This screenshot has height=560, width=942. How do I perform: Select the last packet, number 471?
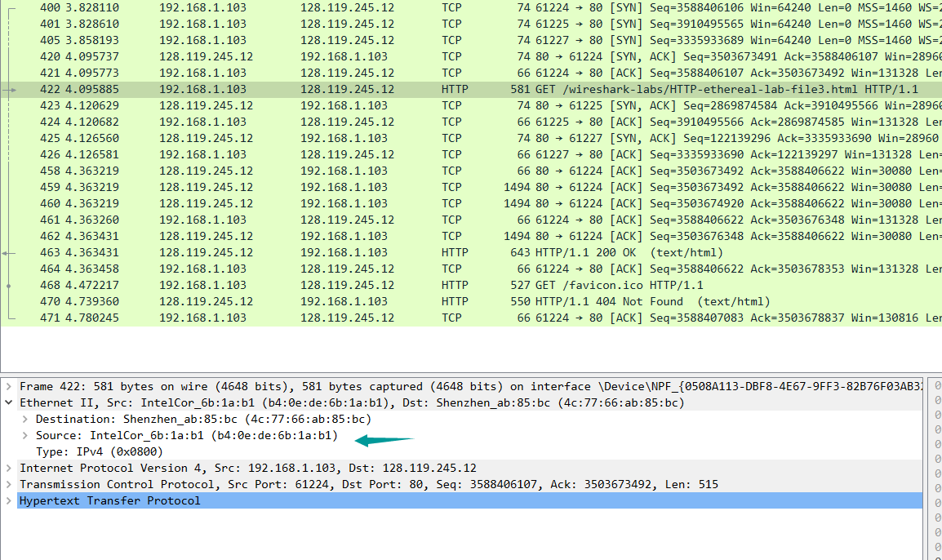(x=490, y=318)
